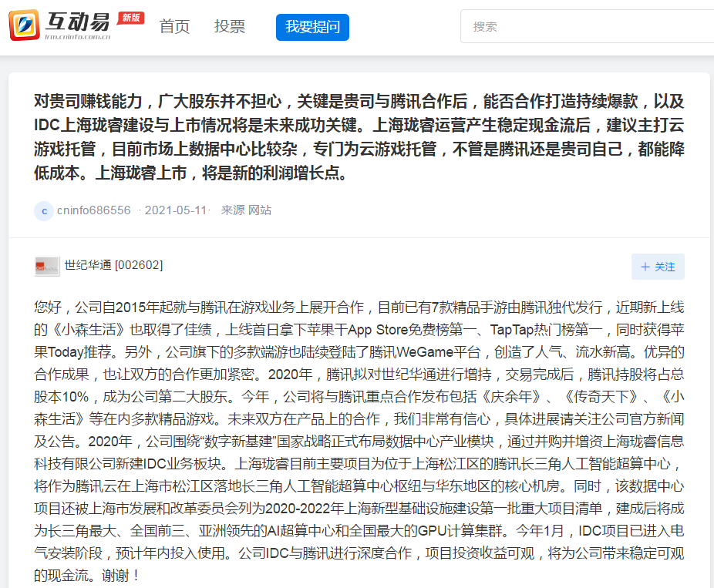Viewport: 714px width, 588px height.
Task: Click the post date 2021-05-11
Action: [x=176, y=210]
